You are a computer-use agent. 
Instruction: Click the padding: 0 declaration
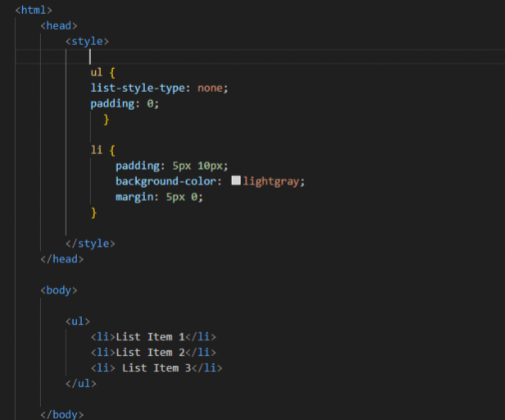(125, 104)
